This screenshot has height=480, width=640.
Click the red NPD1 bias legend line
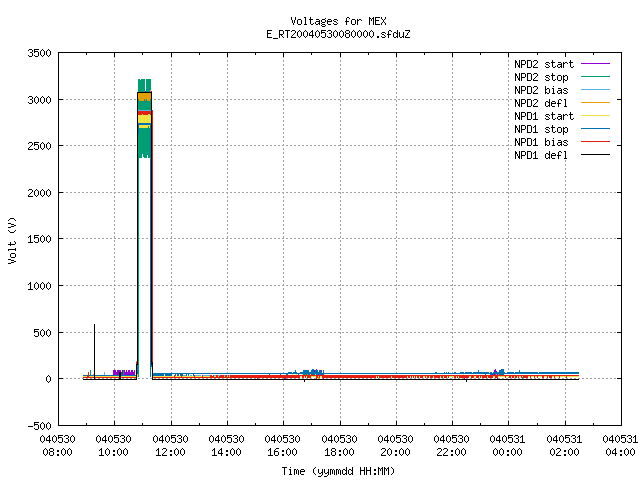pos(595,142)
